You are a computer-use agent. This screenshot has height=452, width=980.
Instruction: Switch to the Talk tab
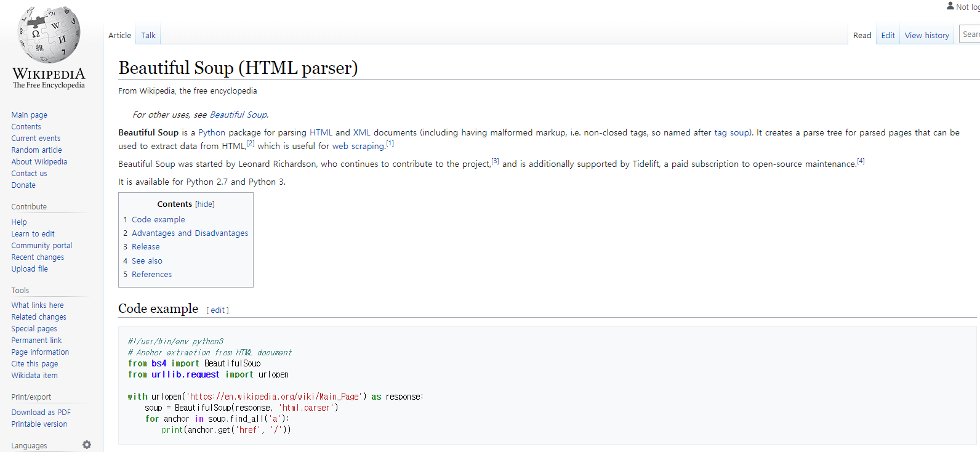(148, 36)
